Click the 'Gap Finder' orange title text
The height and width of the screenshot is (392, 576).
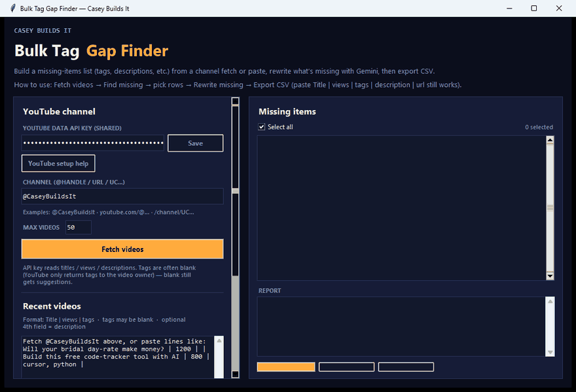(x=127, y=50)
